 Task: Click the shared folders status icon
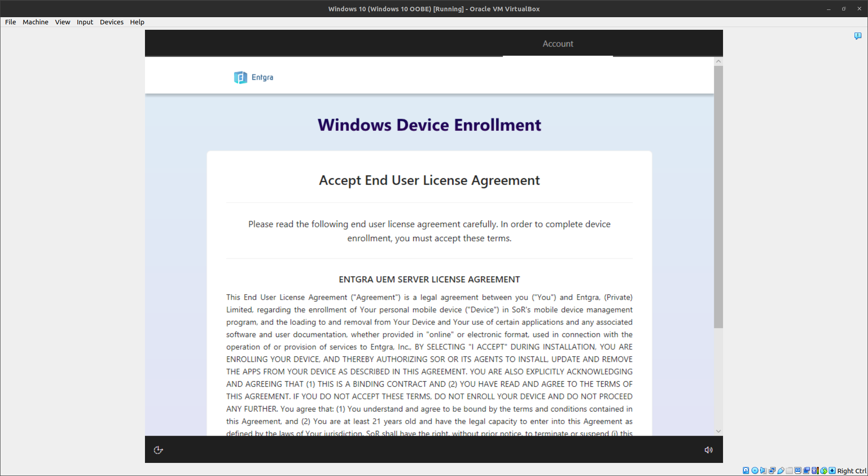pos(789,471)
